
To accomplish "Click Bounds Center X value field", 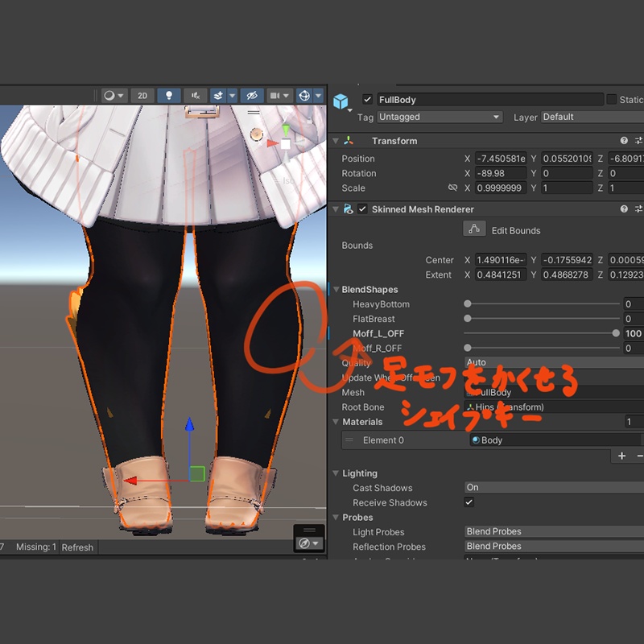I will (x=501, y=260).
